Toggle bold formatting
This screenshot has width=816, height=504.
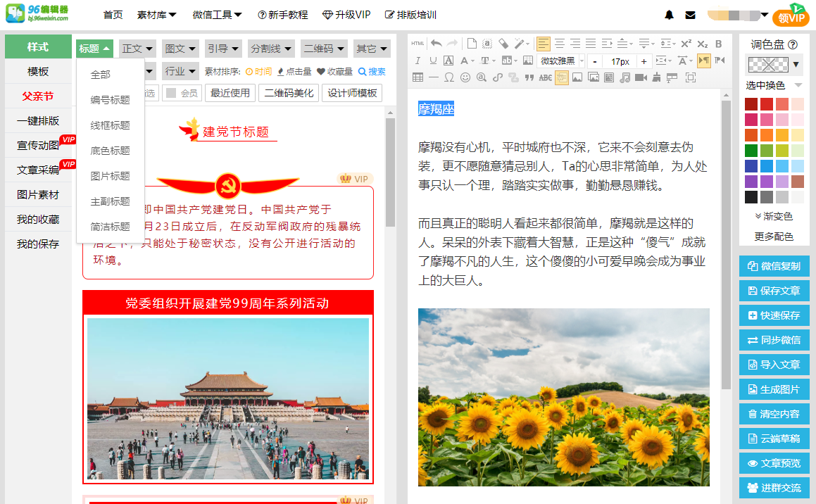717,43
